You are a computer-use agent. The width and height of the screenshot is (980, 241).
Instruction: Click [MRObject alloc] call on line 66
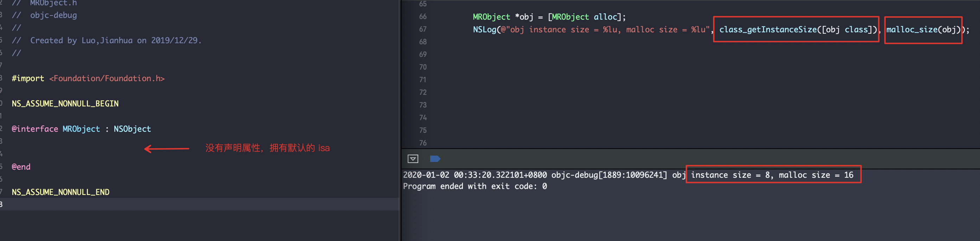tap(584, 17)
